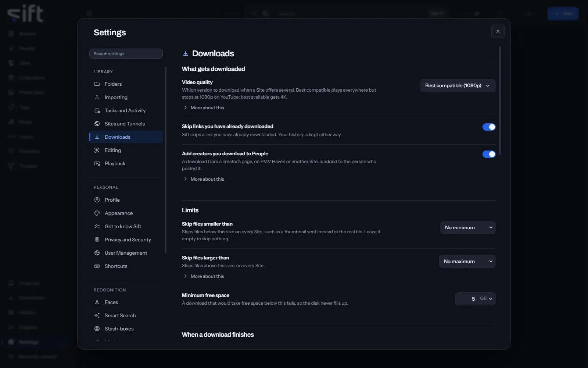Click the Importing upload-arrow icon
The width and height of the screenshot is (588, 368).
click(x=97, y=97)
